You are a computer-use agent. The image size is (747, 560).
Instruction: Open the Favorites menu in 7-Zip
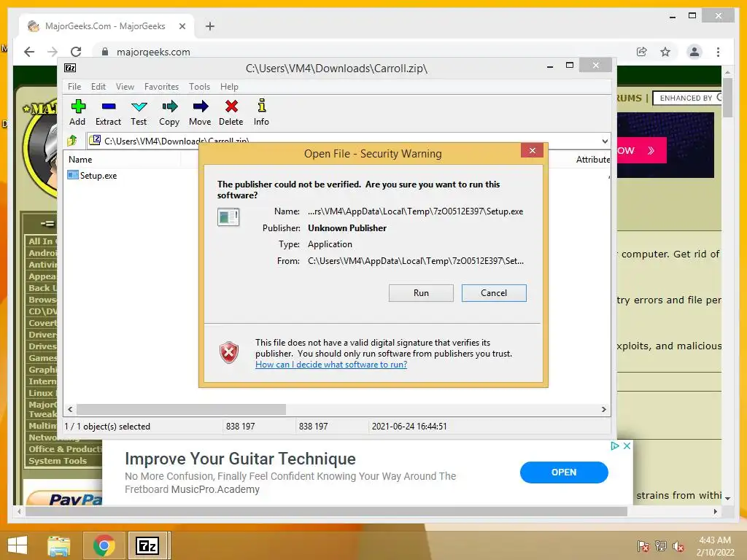tap(161, 87)
